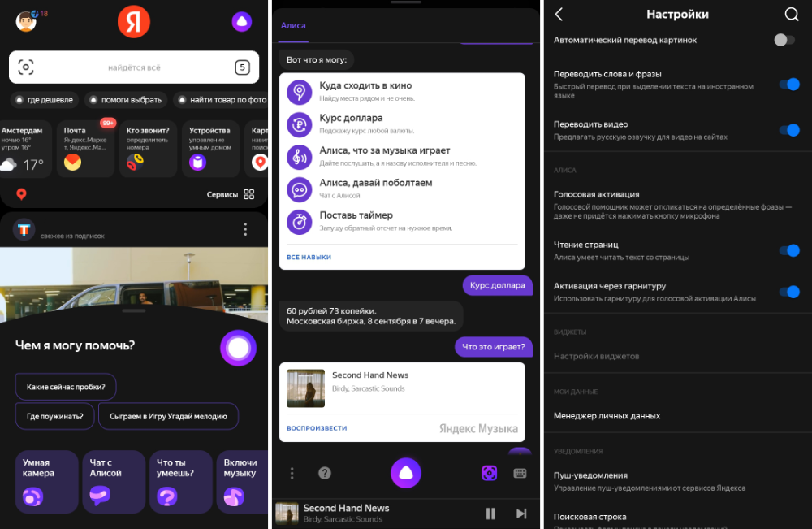Open the "Кто звонит?" caller ID widget

[x=148, y=149]
